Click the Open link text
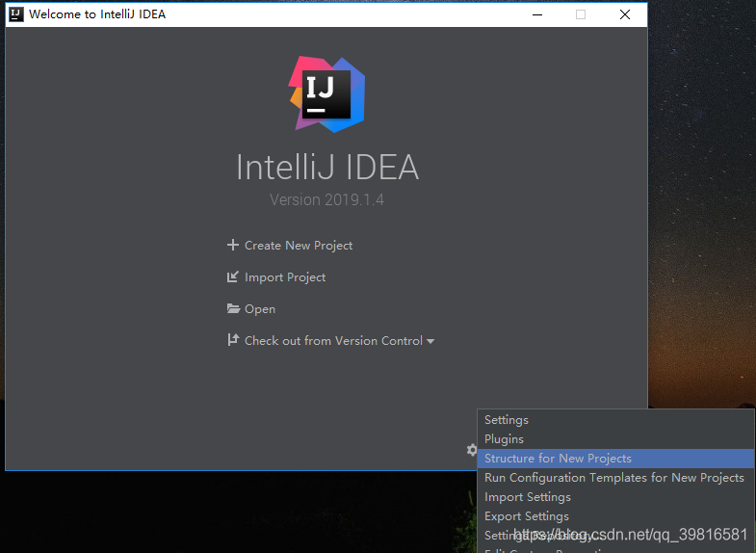The height and width of the screenshot is (553, 756). coord(260,309)
